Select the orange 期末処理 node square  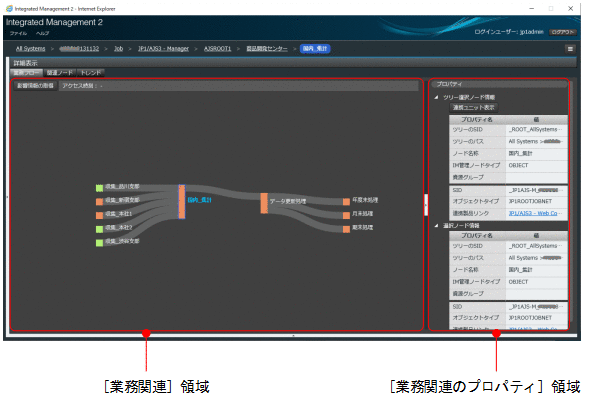click(346, 229)
